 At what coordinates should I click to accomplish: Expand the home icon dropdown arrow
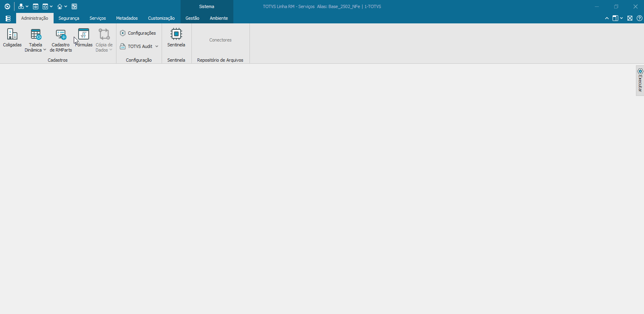coord(66,6)
